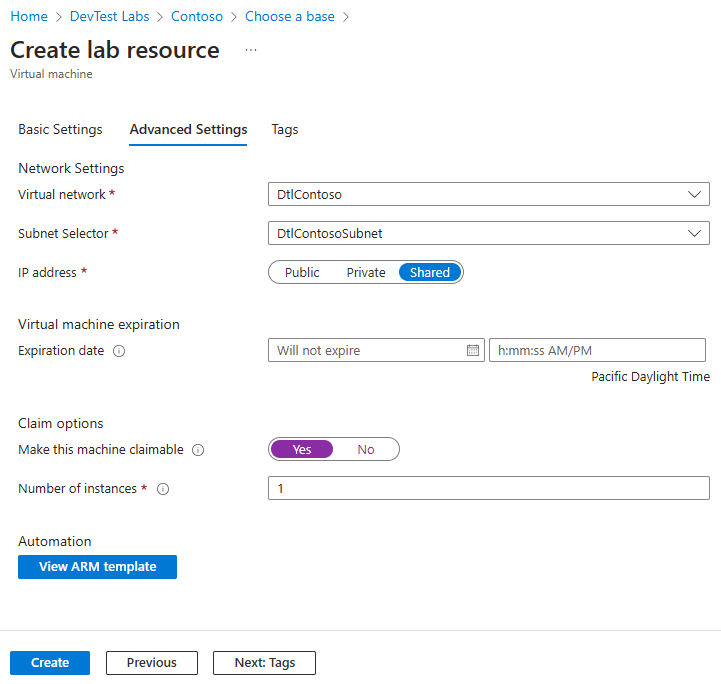Viewport: 721px width, 684px height.
Task: Expand the Subnet Selector dropdown
Action: [489, 233]
